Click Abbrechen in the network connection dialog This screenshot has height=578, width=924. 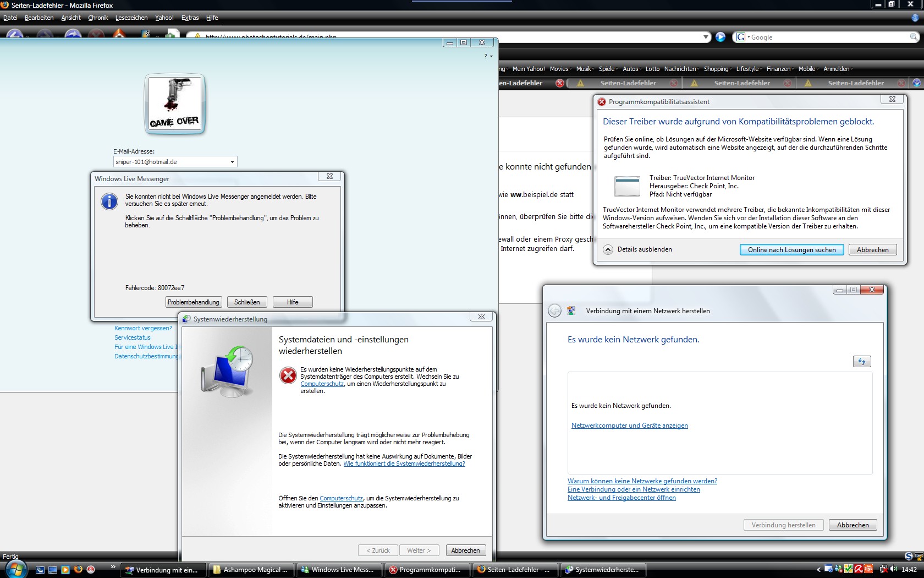point(853,525)
